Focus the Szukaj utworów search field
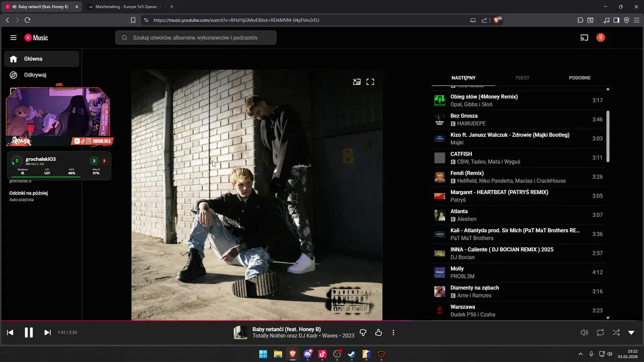Screen dimensions: 644x362 coord(196,38)
